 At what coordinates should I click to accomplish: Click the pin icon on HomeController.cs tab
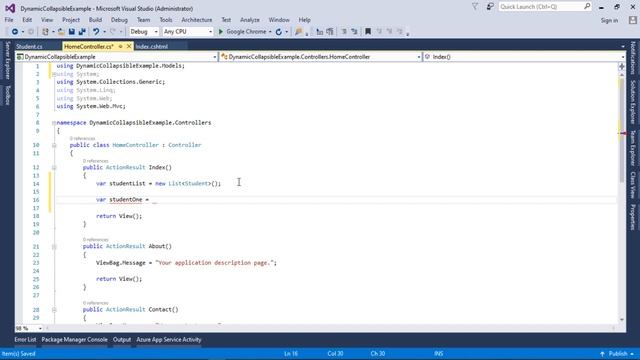tap(120, 47)
